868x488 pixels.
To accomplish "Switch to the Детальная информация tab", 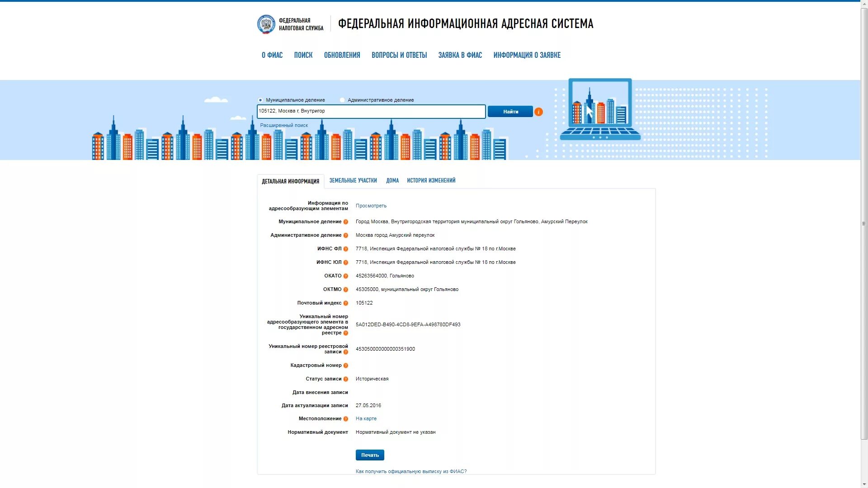I will click(291, 181).
